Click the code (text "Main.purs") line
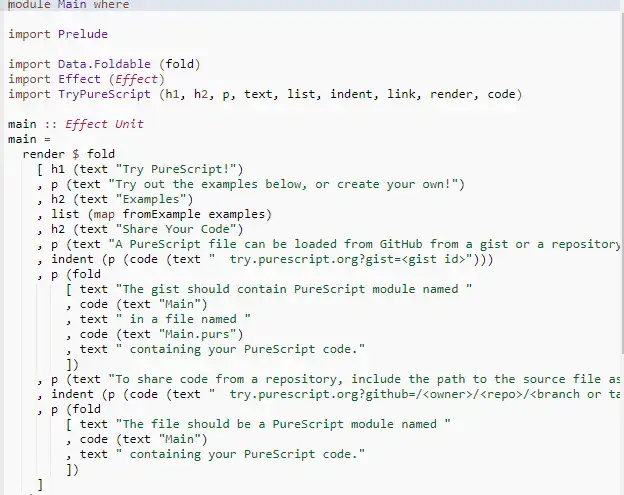 pyautogui.click(x=154, y=334)
